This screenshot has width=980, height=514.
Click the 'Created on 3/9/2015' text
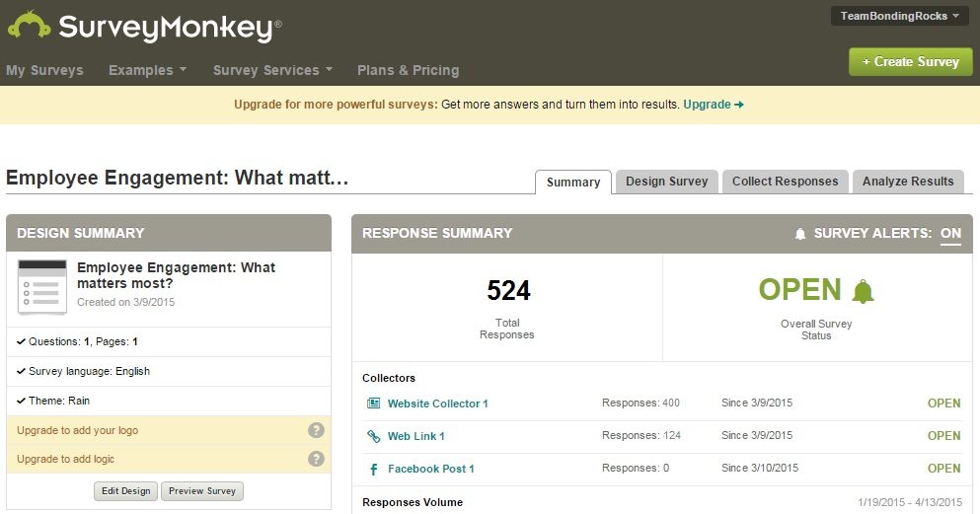(125, 302)
